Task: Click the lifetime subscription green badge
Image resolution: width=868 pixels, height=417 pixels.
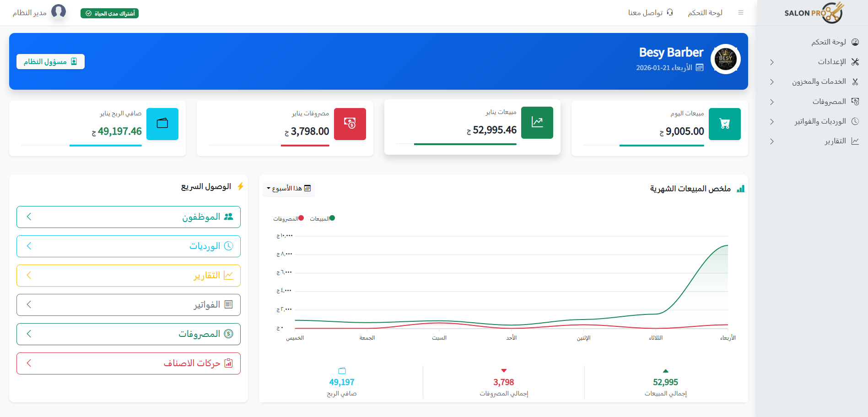Action: click(109, 13)
